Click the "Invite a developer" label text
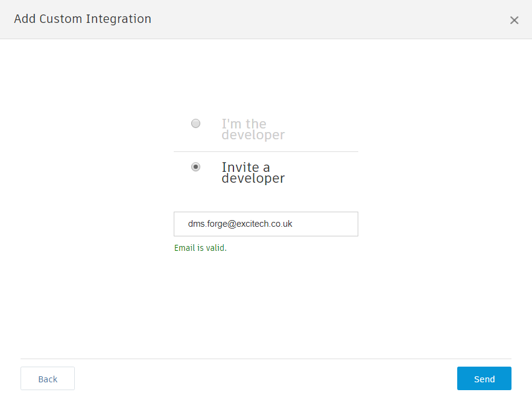The image size is (532, 401). [253, 172]
